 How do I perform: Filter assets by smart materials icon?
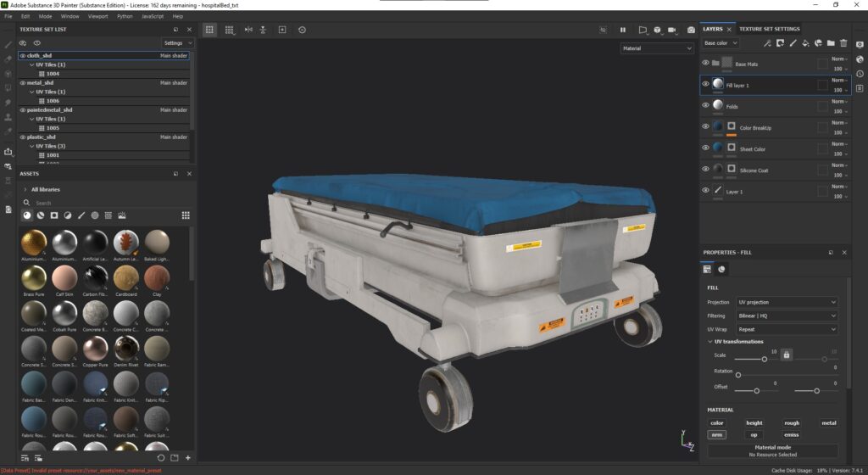tap(41, 215)
